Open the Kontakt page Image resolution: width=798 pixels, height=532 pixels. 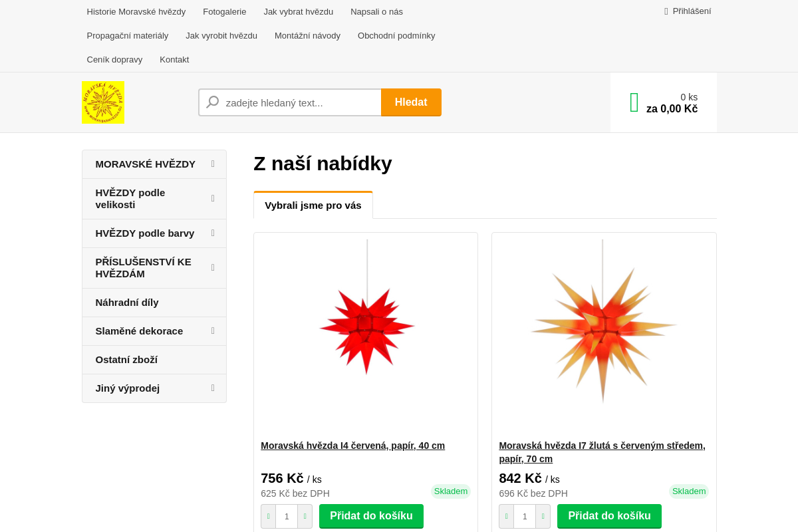coord(174,59)
